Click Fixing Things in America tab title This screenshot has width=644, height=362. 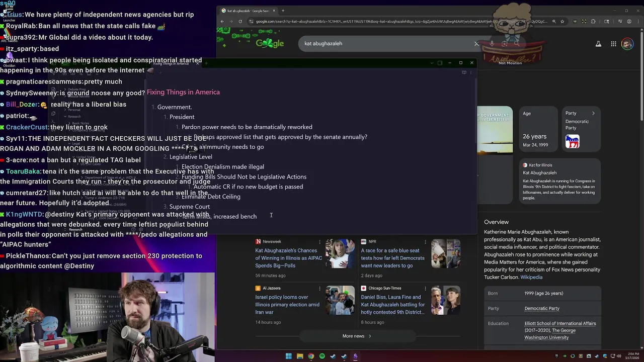(x=171, y=63)
